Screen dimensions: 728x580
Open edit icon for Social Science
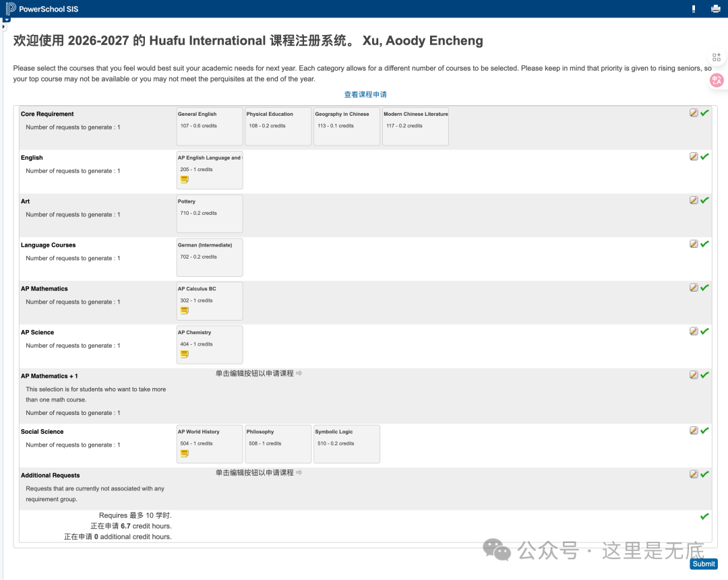coord(694,430)
